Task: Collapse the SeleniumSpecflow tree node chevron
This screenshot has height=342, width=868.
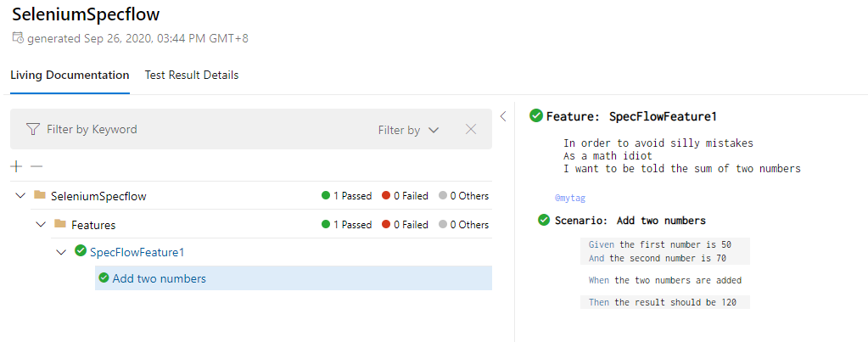Action: 20,196
